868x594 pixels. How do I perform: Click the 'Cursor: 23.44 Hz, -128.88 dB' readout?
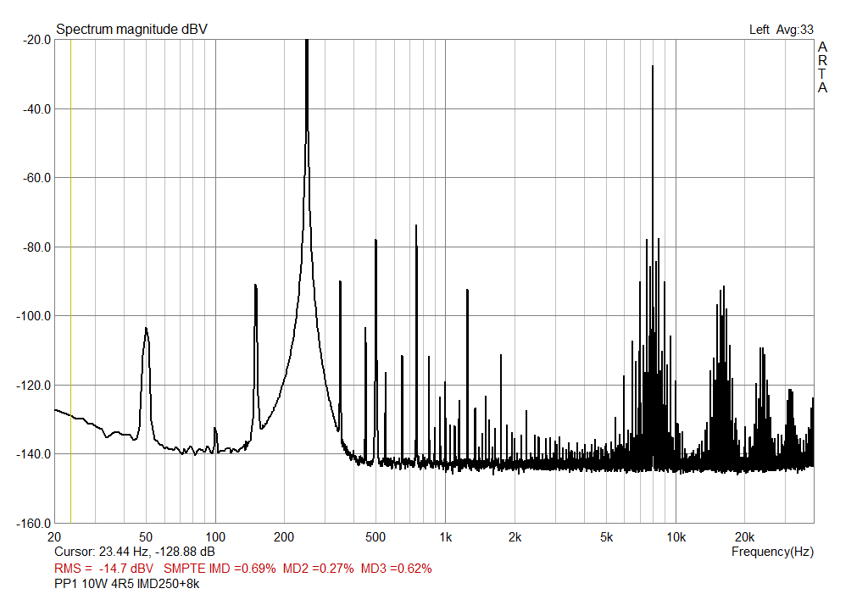click(x=135, y=552)
